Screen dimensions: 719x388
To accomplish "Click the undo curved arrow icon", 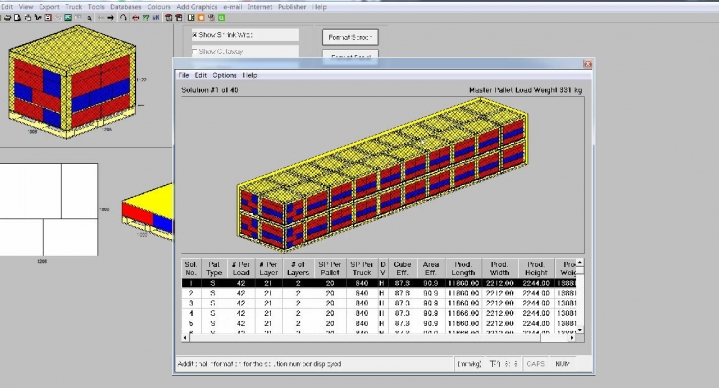I will (x=123, y=18).
